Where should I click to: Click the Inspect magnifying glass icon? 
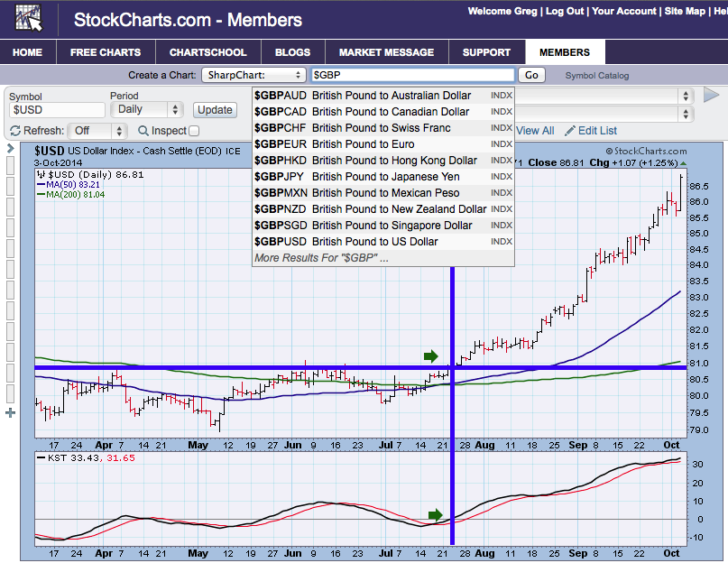click(x=143, y=131)
